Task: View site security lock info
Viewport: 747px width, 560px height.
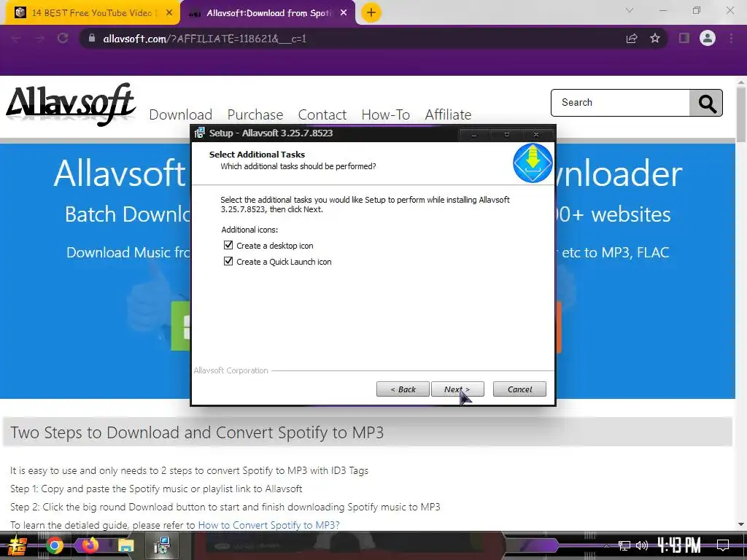Action: [92, 38]
